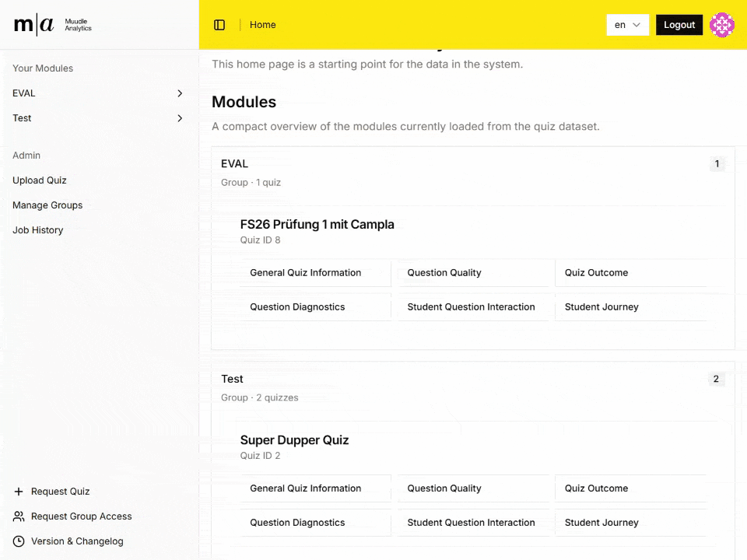Click the people icon beside Request Group Access
The image size is (747, 560).
coord(19,516)
